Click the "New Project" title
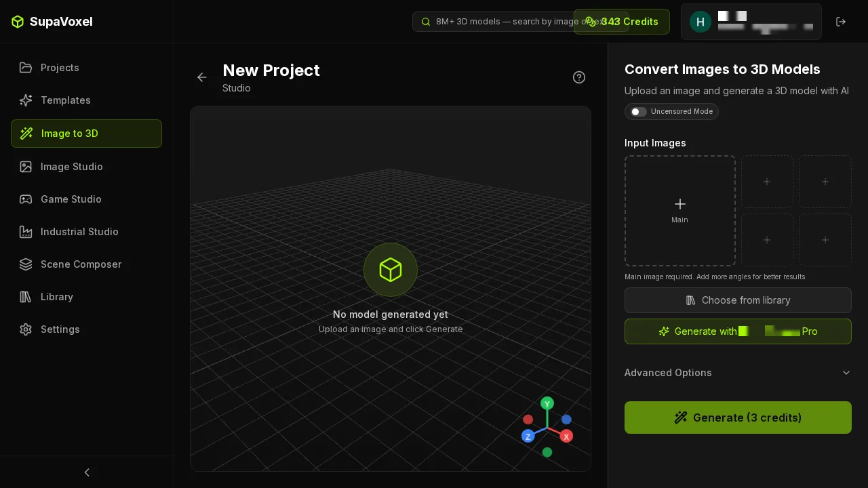Viewport: 868px width, 488px height. coord(271,70)
